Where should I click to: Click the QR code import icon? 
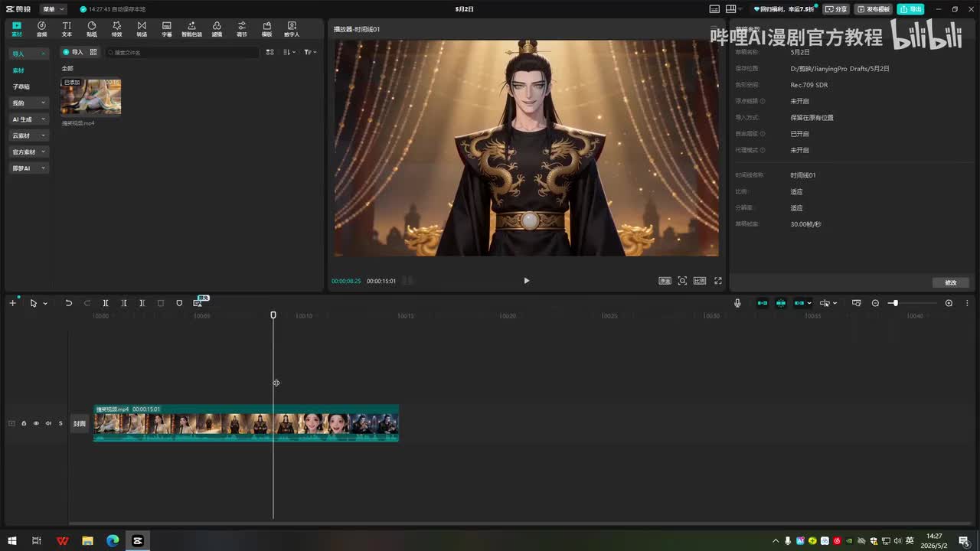click(93, 52)
